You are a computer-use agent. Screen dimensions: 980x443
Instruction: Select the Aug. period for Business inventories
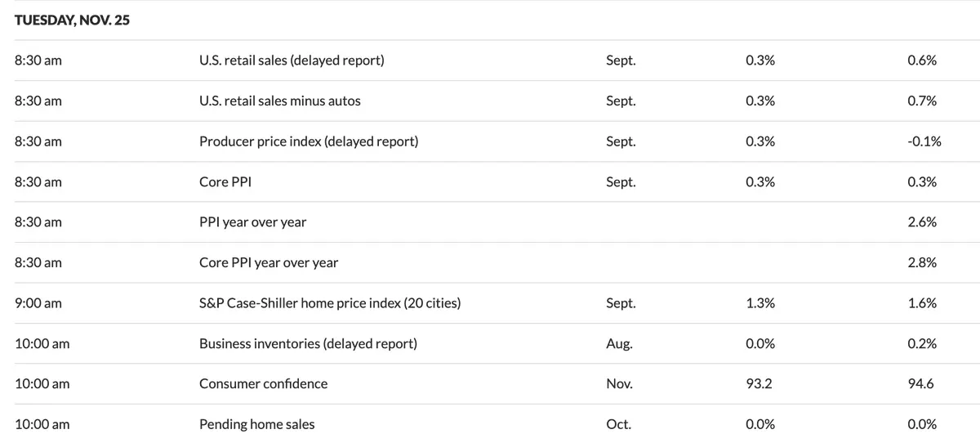pyautogui.click(x=619, y=344)
